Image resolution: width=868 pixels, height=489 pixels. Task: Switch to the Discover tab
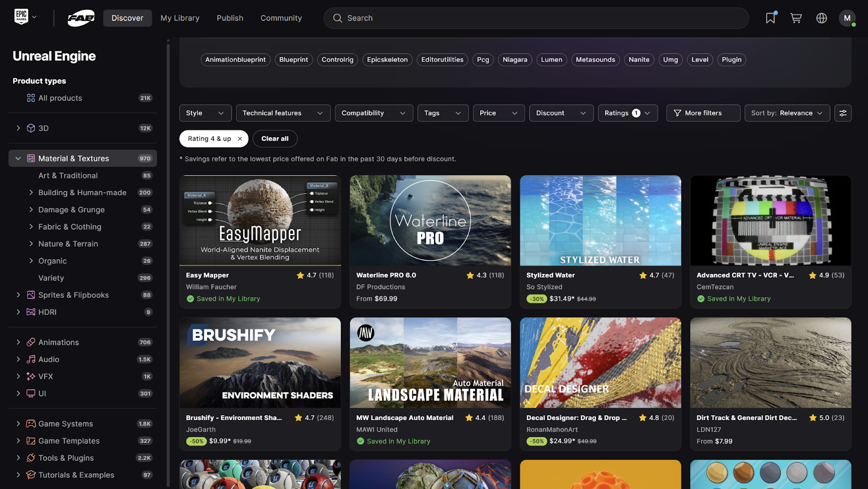point(127,18)
